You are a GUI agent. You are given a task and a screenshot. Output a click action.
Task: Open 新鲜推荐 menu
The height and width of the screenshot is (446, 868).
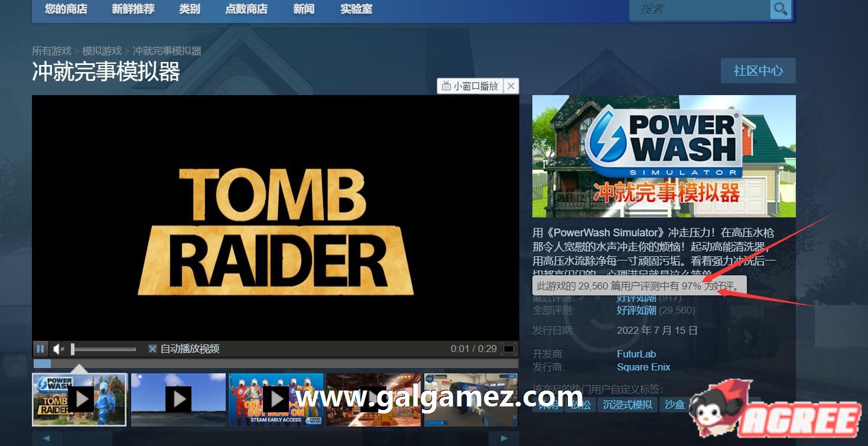(x=133, y=9)
